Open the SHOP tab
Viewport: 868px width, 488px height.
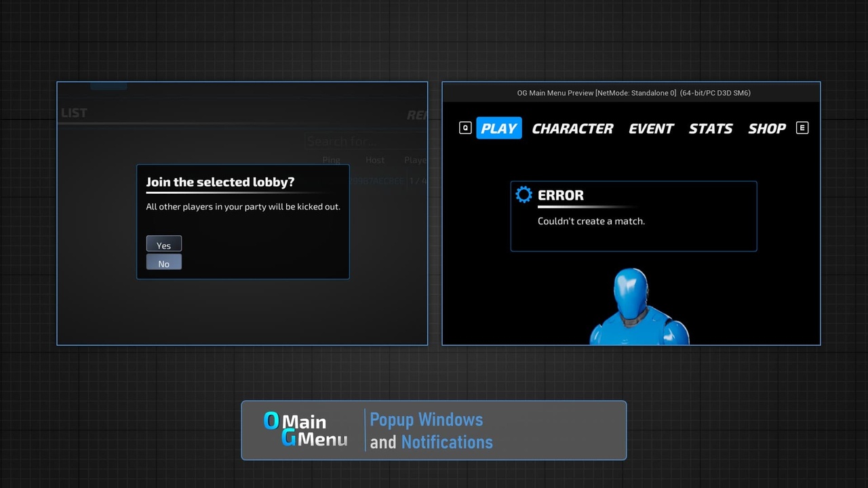pos(766,128)
